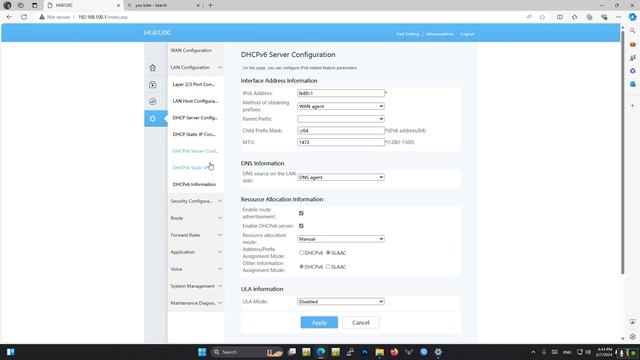Screen dimensions: 640x360
Task: Click the Apply button
Action: point(319,322)
